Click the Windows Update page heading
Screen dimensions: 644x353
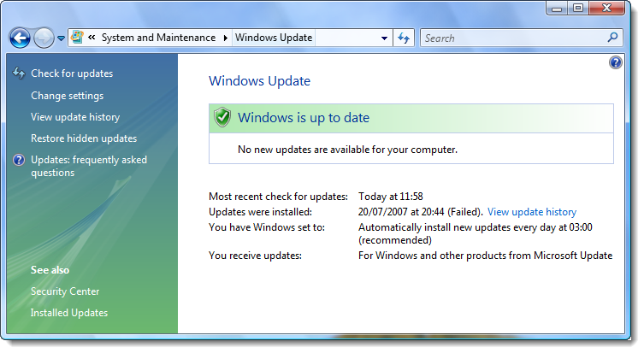pyautogui.click(x=260, y=81)
